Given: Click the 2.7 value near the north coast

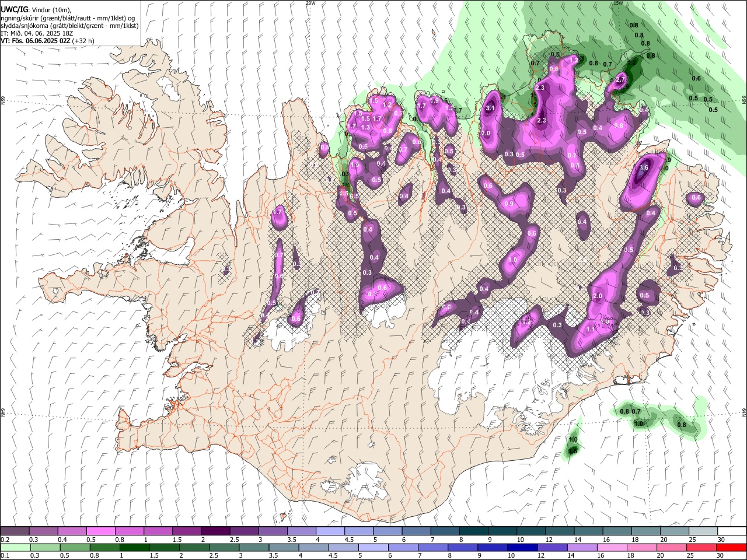Looking at the screenshot, I should [x=620, y=79].
